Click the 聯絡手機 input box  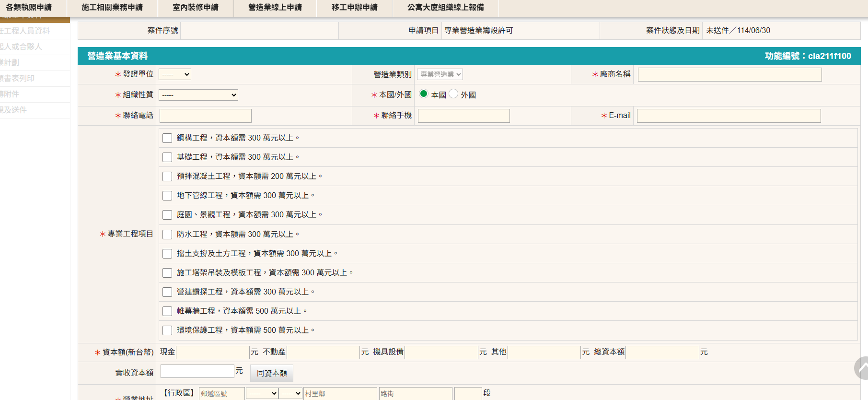click(x=463, y=116)
